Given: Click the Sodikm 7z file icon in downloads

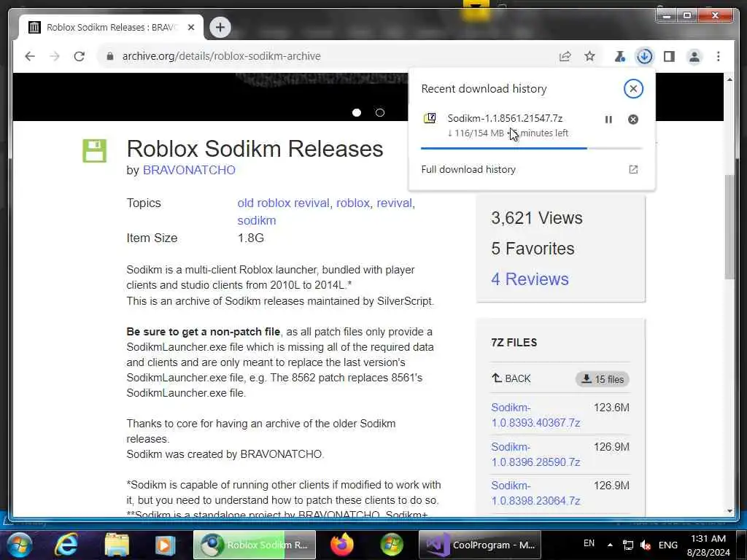Looking at the screenshot, I should 430,118.
